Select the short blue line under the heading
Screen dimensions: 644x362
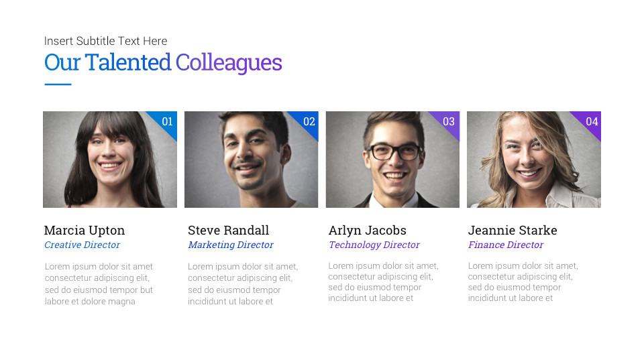point(58,84)
